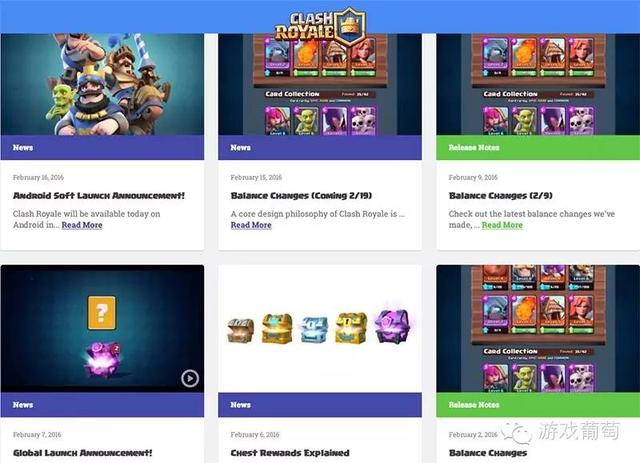Screen dimensions: 640x463
Task: Click the purple super magical chest
Action: point(393,326)
